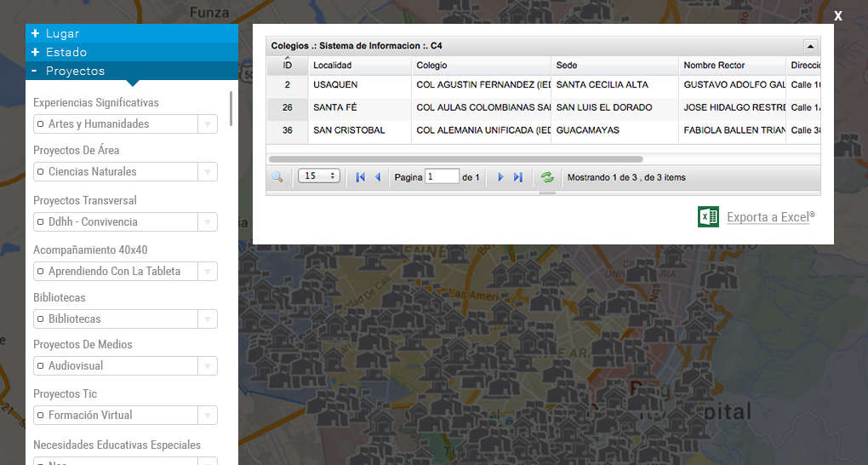Click the search magnifier icon in grid footer
This screenshot has height=465, width=868.
tap(277, 177)
